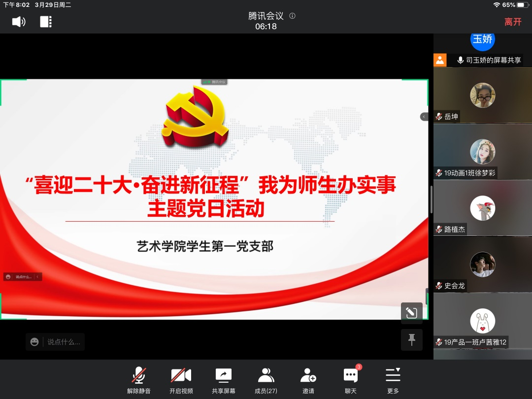532x399 pixels.
Task: Invite people using 邀请
Action: coord(308,380)
